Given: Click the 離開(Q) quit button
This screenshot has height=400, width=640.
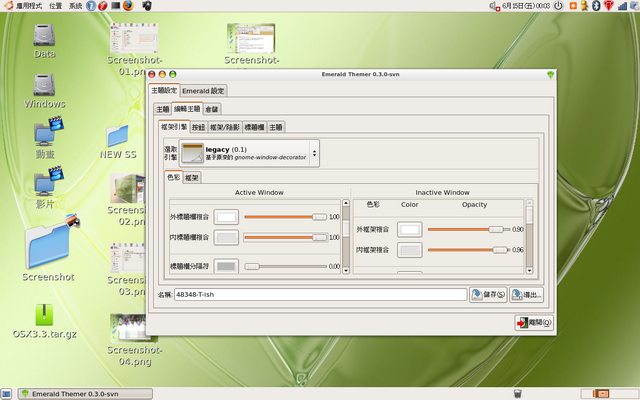Looking at the screenshot, I should pyautogui.click(x=534, y=322).
